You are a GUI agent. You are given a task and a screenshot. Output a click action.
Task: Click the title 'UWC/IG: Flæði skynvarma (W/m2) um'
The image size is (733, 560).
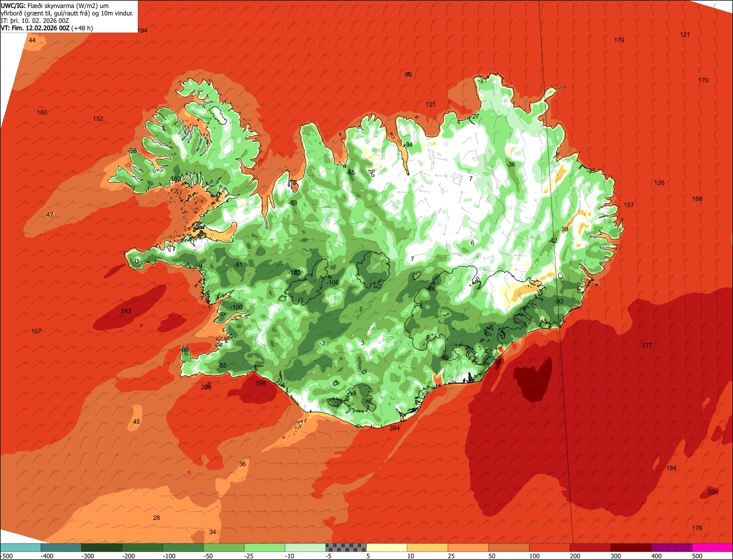pyautogui.click(x=56, y=5)
